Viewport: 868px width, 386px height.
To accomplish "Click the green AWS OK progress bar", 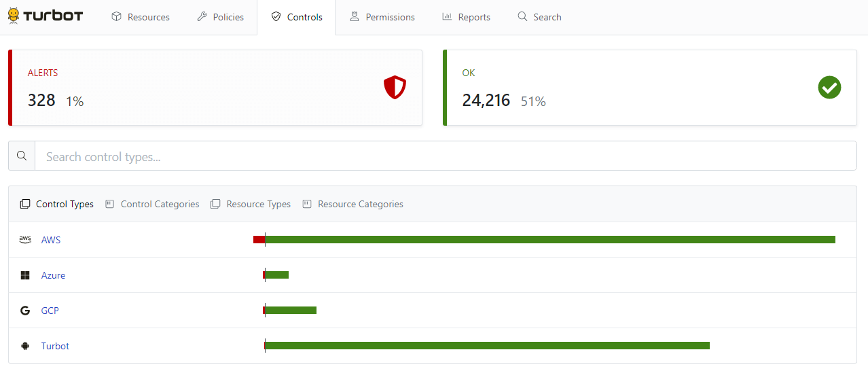I will [550, 240].
